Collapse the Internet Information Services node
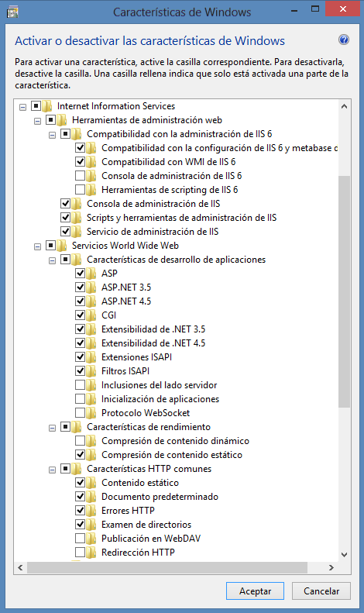Viewport: 364px width, 613px height. click(22, 107)
